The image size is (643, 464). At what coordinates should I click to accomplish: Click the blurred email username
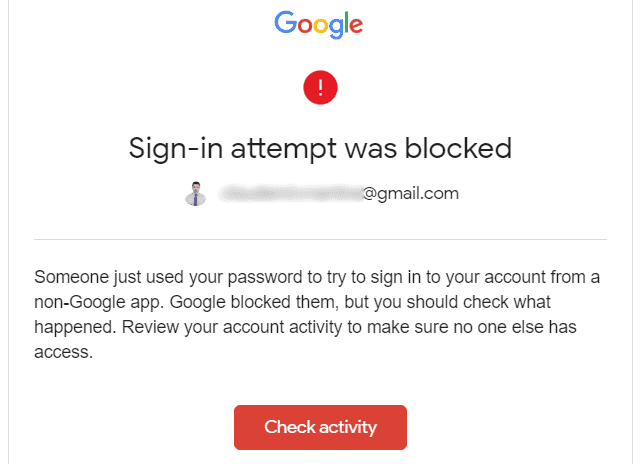pyautogui.click(x=289, y=193)
